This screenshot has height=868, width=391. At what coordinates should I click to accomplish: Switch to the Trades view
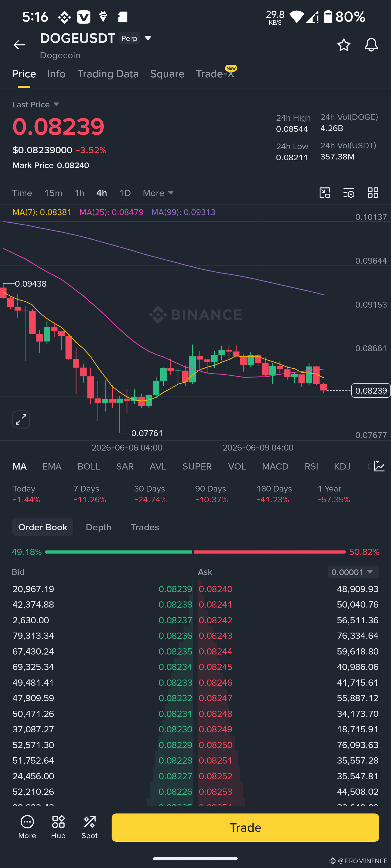coord(145,527)
